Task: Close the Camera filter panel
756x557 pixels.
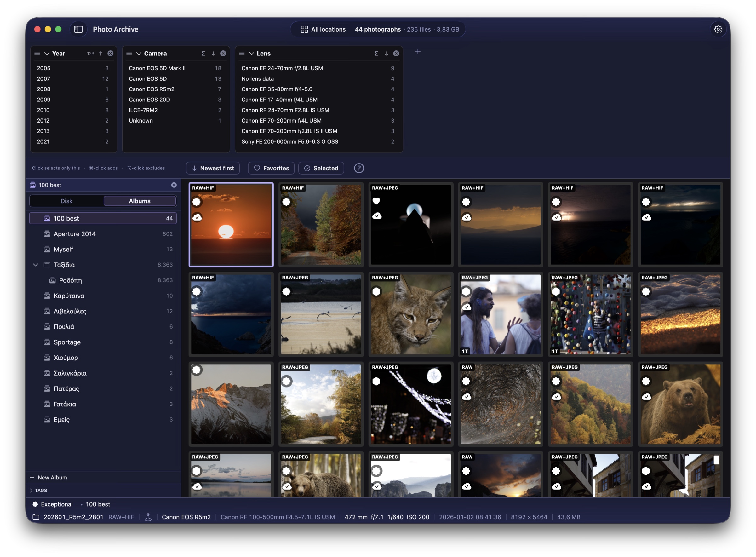Action: coord(223,53)
